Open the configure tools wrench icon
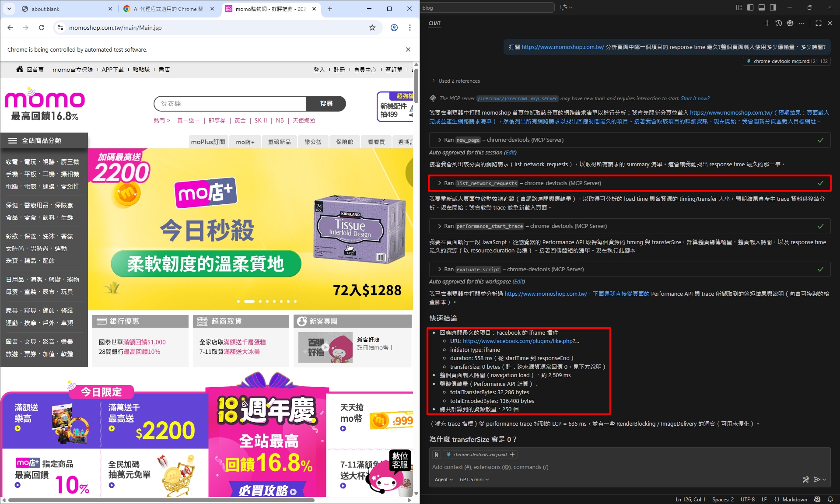The width and height of the screenshot is (840, 504). click(x=805, y=479)
